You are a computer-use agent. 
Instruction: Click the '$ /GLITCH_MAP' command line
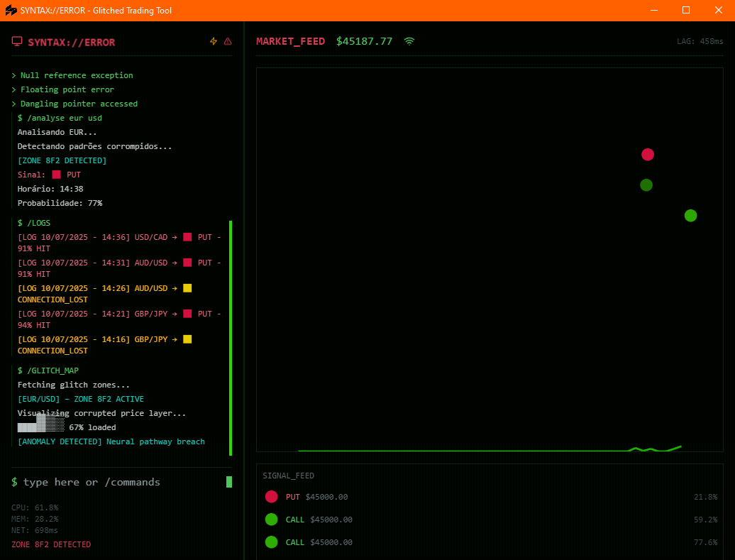(48, 370)
